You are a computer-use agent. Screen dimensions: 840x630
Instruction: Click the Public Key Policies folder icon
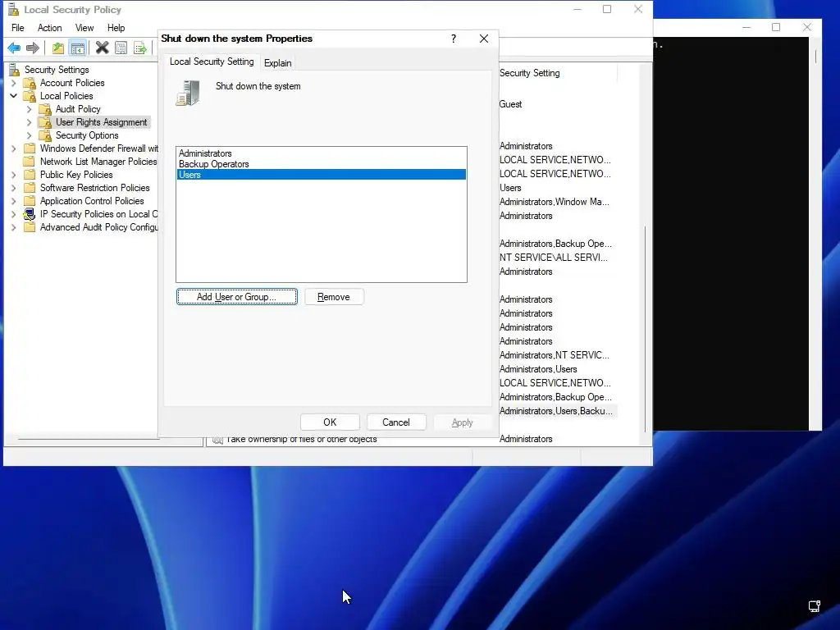(x=30, y=175)
